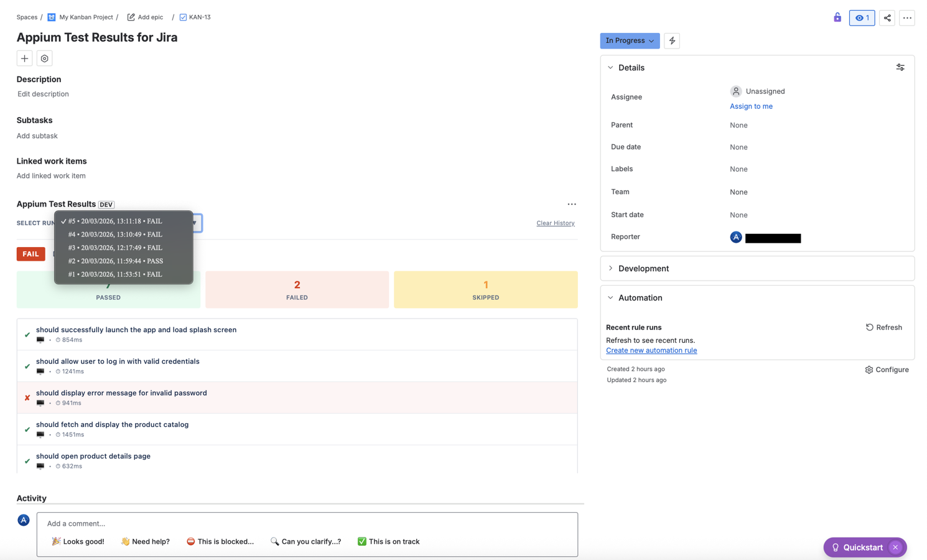
Task: Select run #2 with PASS status
Action: point(115,261)
